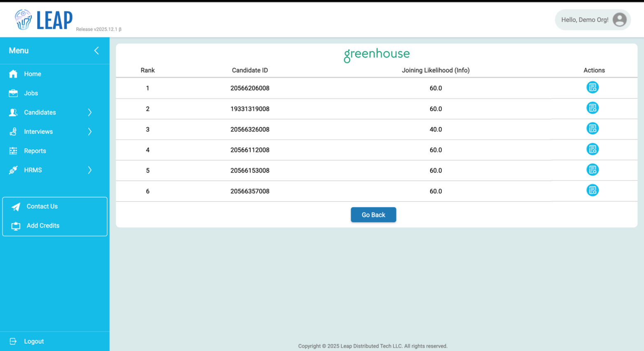Open details icon for candidate 20566206008

coord(592,88)
